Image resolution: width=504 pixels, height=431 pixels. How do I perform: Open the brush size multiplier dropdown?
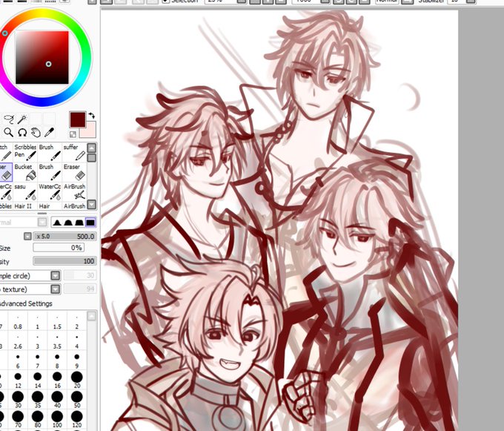coord(27,237)
